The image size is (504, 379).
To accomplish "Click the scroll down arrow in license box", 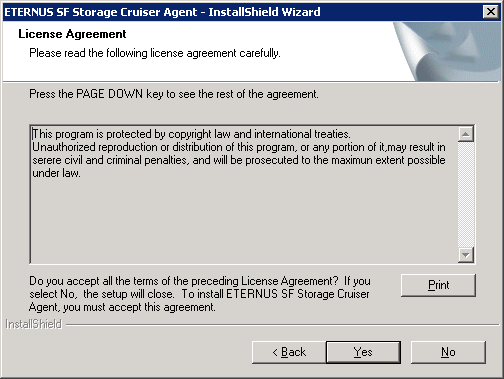I will [x=466, y=255].
